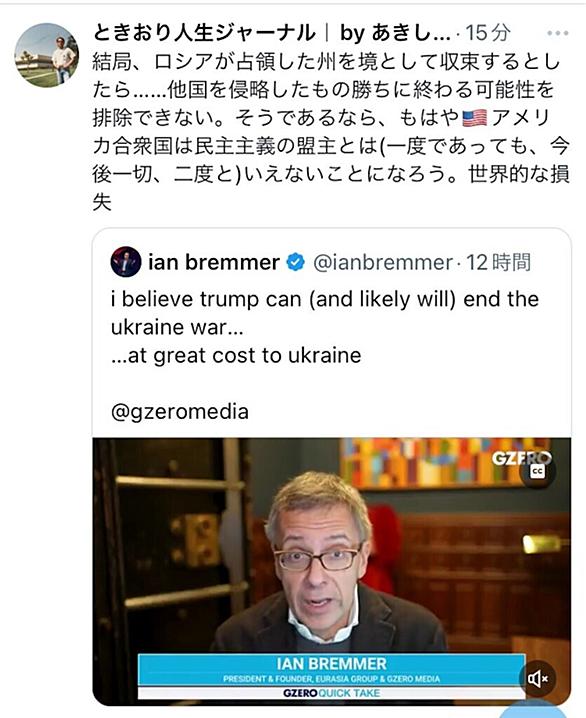
Task: Tap the GZERO QUICK TAKE caption strip
Action: click(x=331, y=693)
